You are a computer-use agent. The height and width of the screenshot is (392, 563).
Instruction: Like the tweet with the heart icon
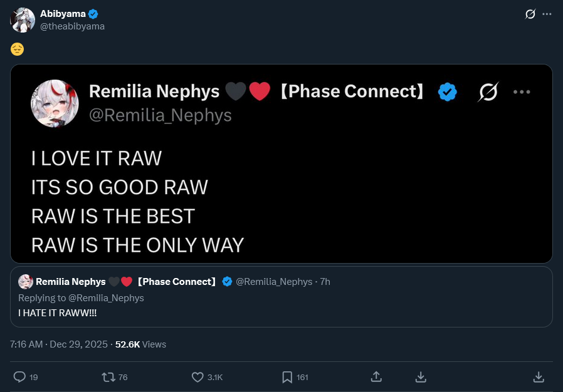coord(198,377)
